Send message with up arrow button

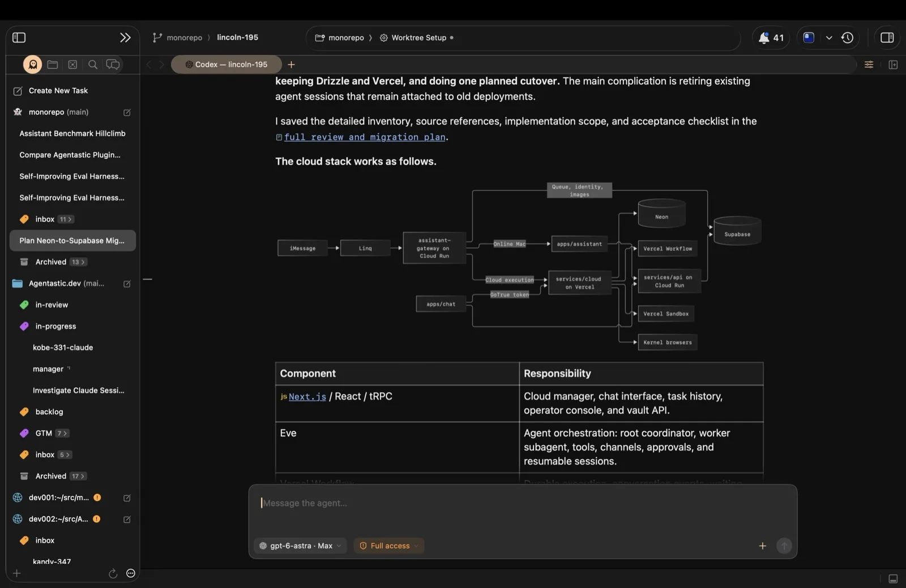pyautogui.click(x=784, y=546)
